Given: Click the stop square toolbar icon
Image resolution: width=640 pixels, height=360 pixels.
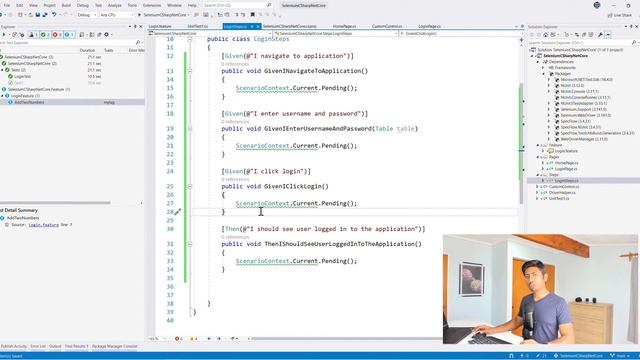Looking at the screenshot, I should click(x=253, y=15).
